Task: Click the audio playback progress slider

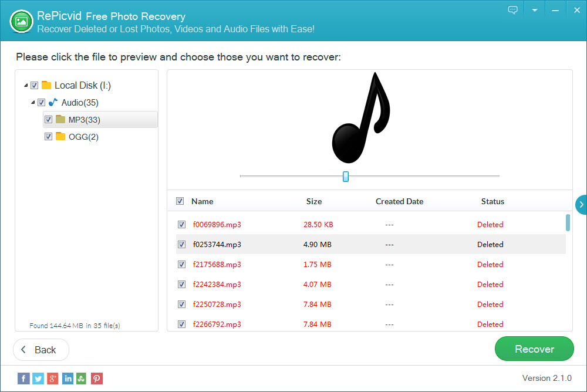Action: tap(345, 176)
